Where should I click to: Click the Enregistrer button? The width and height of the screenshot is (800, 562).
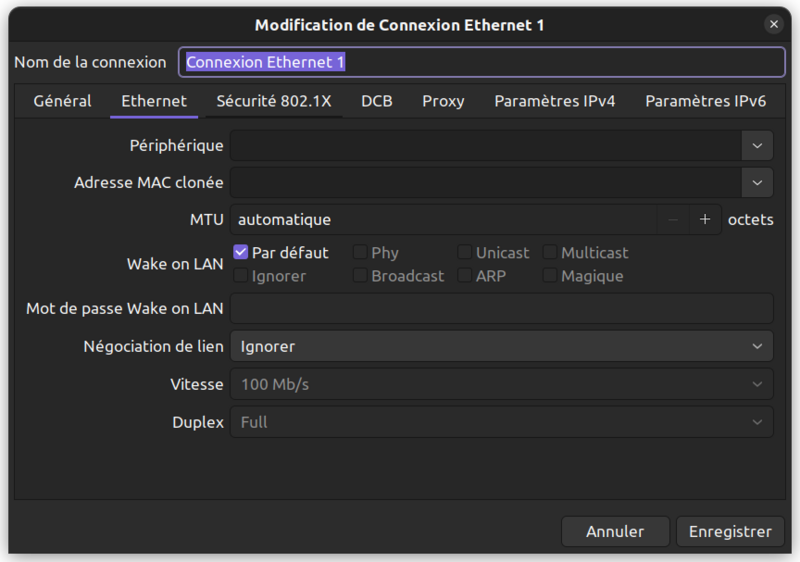(x=730, y=532)
